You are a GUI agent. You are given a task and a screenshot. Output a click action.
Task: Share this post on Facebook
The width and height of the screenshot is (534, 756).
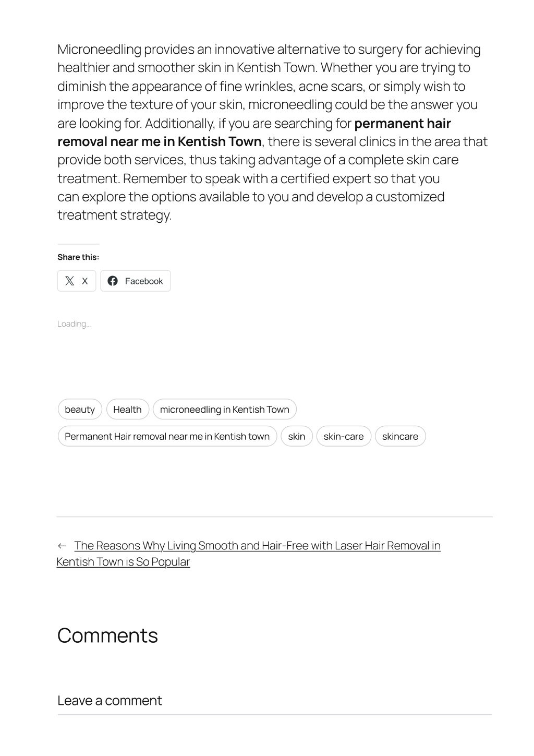point(136,281)
